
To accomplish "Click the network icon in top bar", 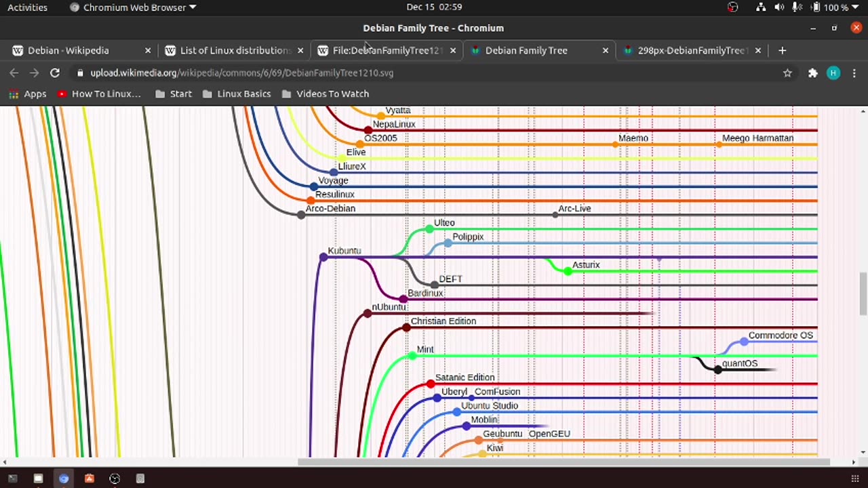I will pyautogui.click(x=761, y=7).
